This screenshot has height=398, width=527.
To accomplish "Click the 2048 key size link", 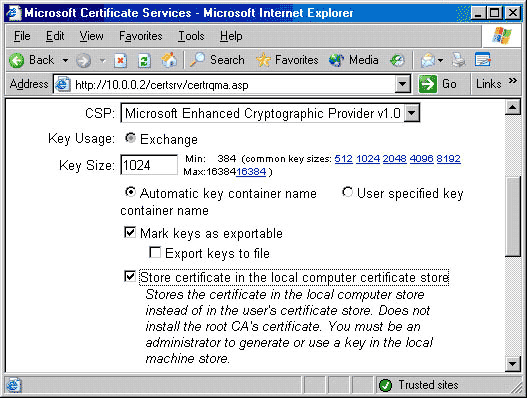I will point(395,158).
